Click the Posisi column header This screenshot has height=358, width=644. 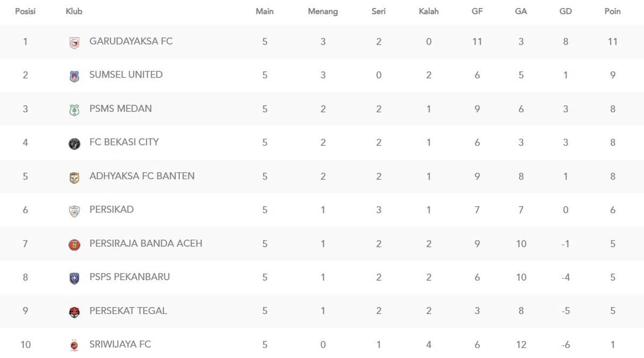pyautogui.click(x=25, y=11)
